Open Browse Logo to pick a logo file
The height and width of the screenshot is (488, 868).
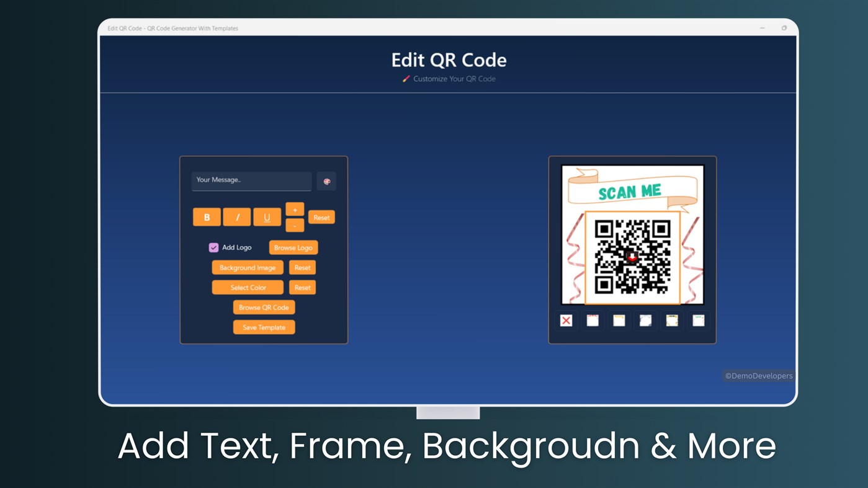[293, 247]
